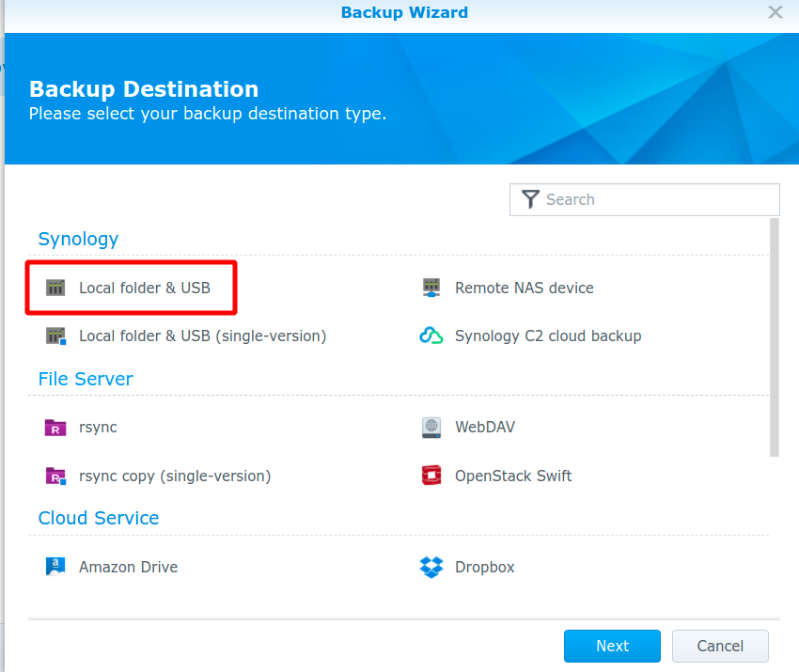Click the Amazon Drive icon
The width and height of the screenshot is (799, 672).
pyautogui.click(x=55, y=567)
